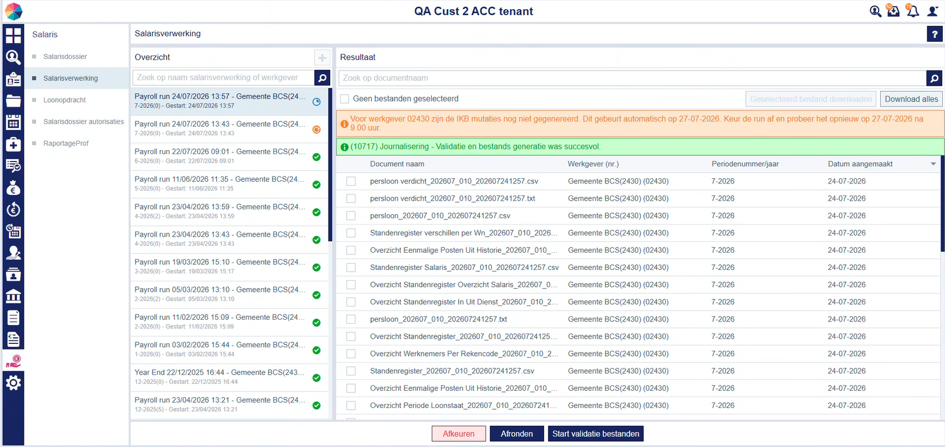
Task: Select Payroll run 03/02/2026 15:44 in the list
Action: [229, 349]
